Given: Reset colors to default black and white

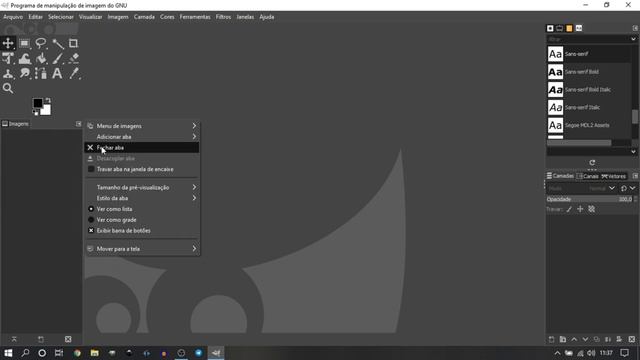Looking at the screenshot, I should click(36, 113).
